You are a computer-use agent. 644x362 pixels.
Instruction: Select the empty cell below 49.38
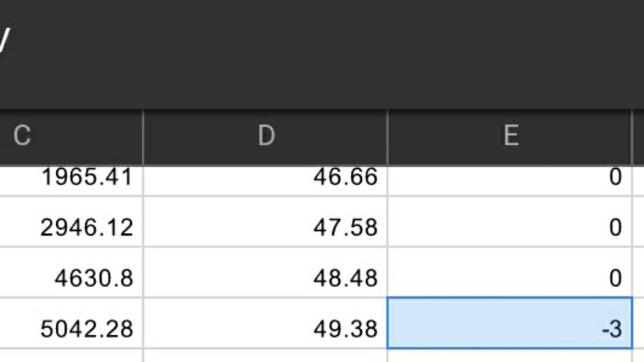(266, 355)
